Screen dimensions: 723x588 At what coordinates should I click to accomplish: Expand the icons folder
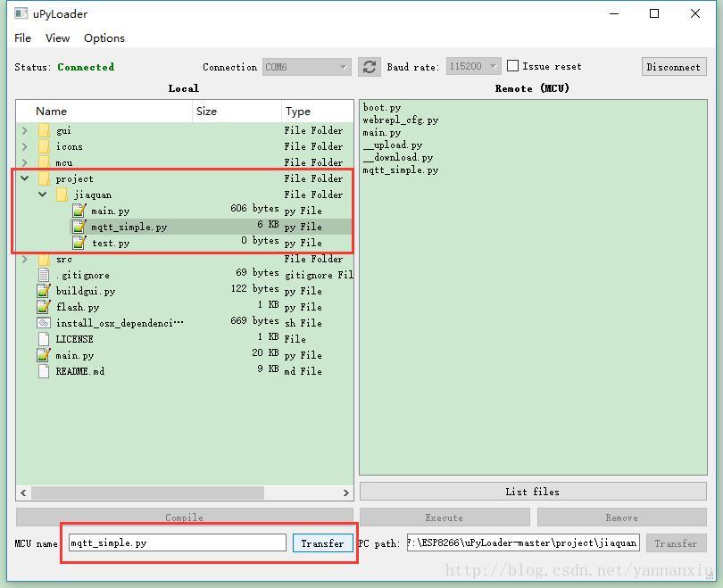point(24,146)
